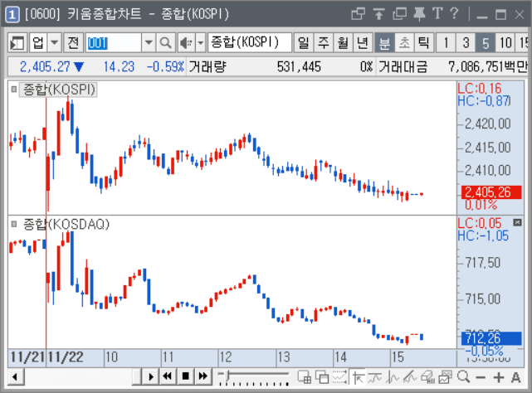Click scrollbar left arrow
The image size is (532, 393).
pyautogui.click(x=16, y=376)
